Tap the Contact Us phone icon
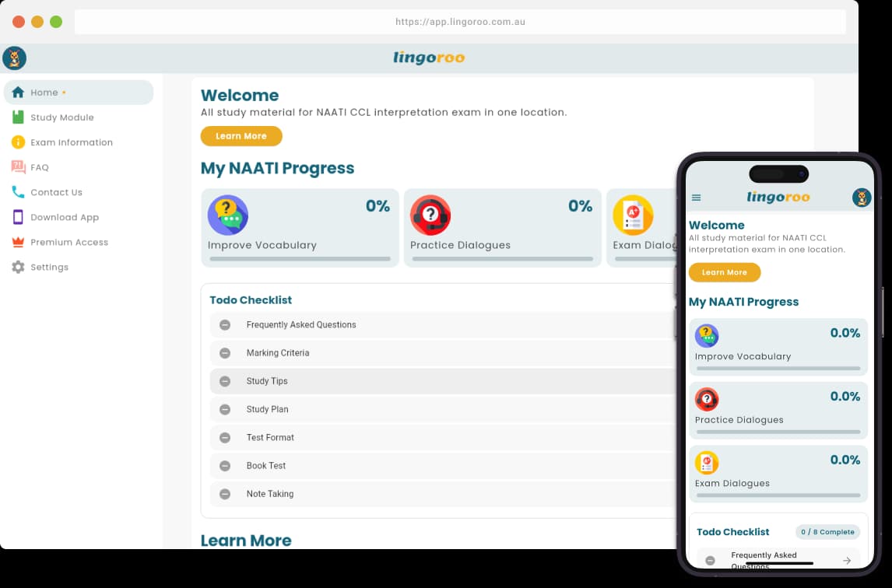The height and width of the screenshot is (588, 892). point(17,192)
